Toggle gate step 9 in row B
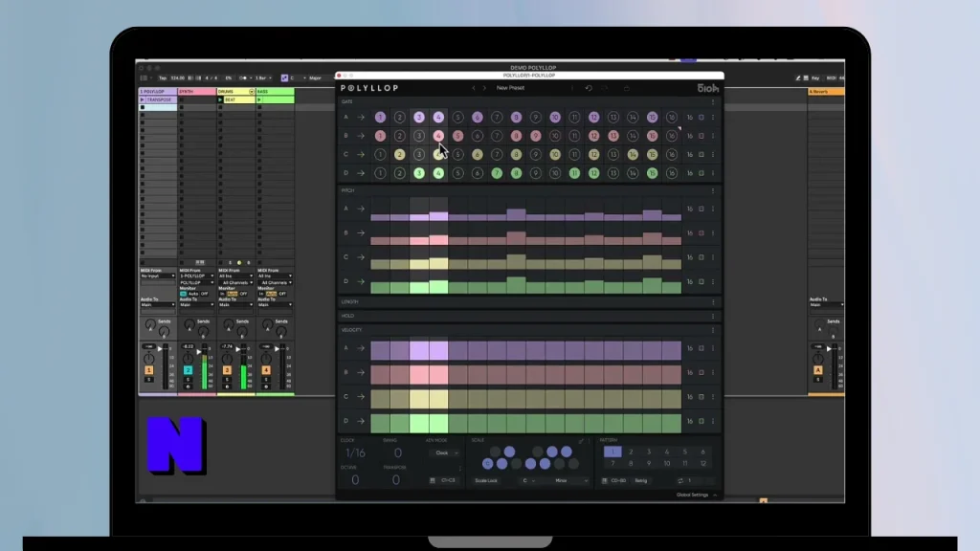Image resolution: width=980 pixels, height=551 pixels. (x=535, y=136)
